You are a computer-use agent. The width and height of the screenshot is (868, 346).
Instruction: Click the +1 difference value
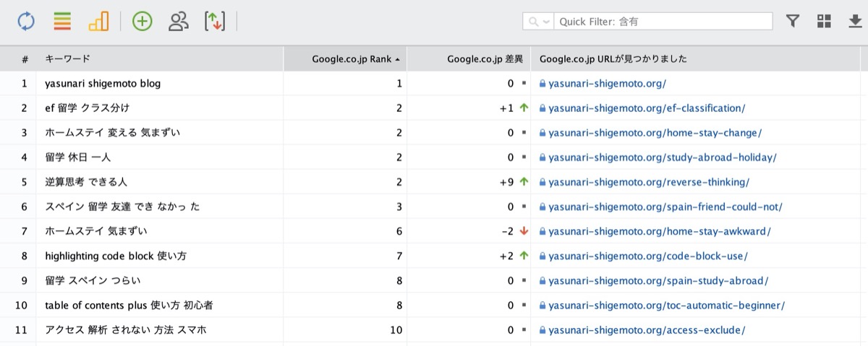coord(506,108)
